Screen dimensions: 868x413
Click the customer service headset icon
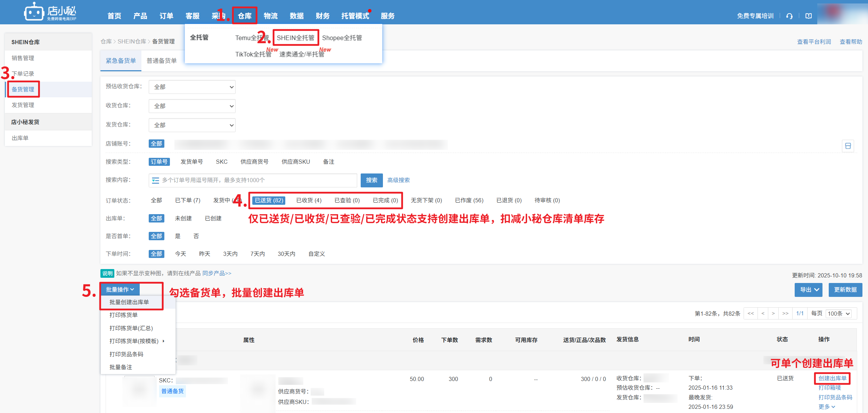(789, 16)
